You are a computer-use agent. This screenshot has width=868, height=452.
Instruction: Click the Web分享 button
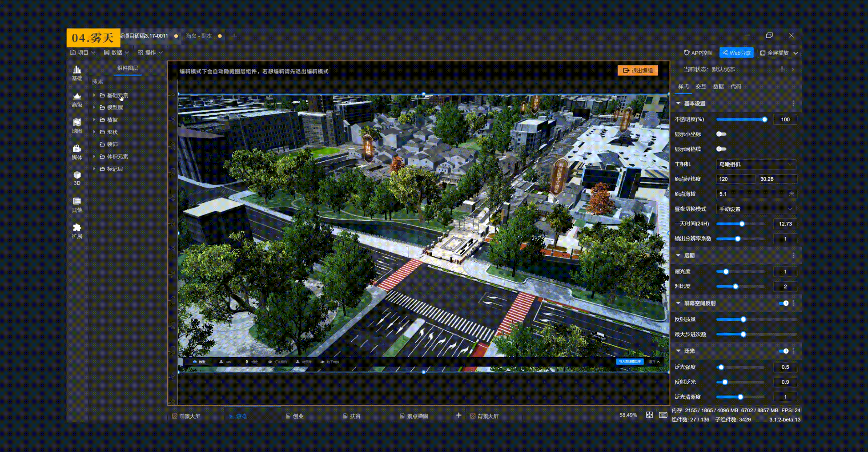coord(736,53)
